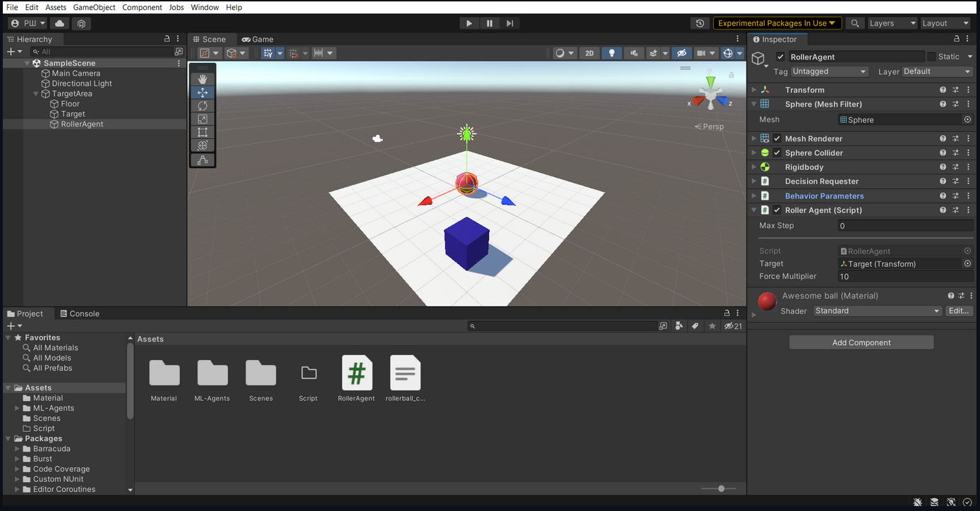Click Experimental Packages In Use button
This screenshot has width=980, height=511.
click(x=778, y=23)
